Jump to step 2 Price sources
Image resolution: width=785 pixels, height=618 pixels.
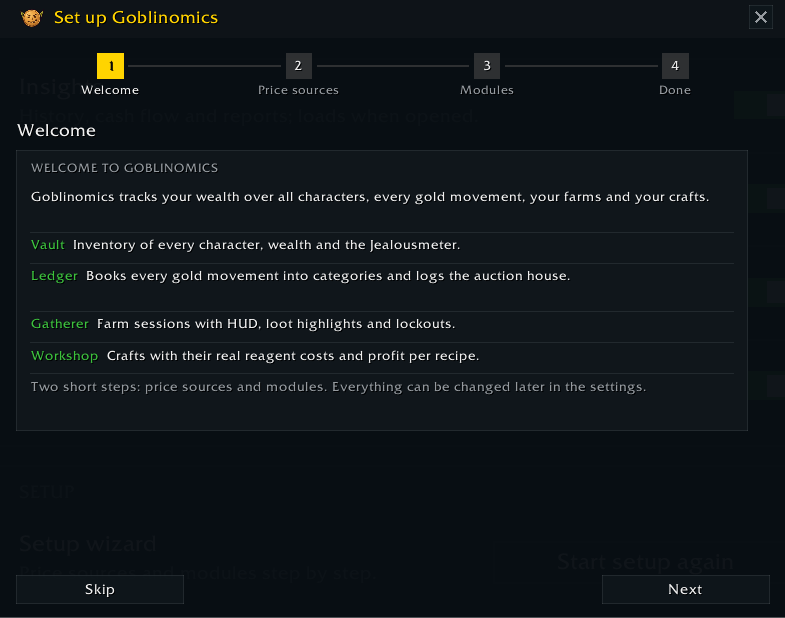(298, 66)
